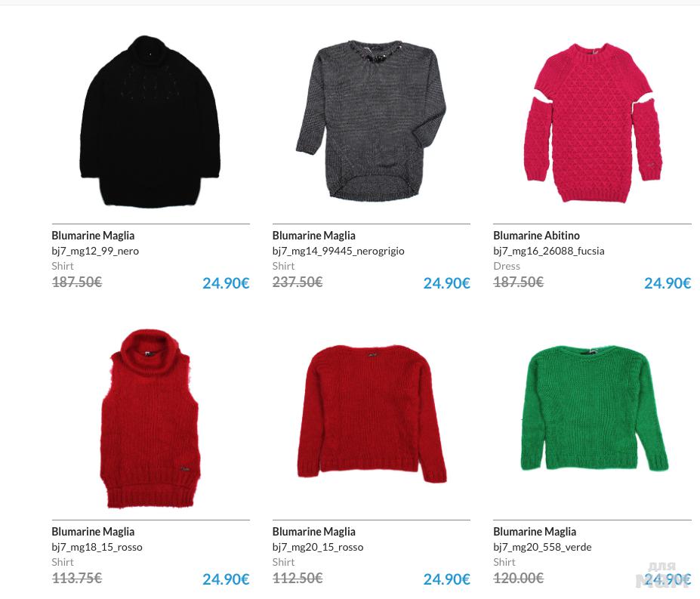Open the black turtleneck sweater image
Screen dimensions: 700x599
pyautogui.click(x=150, y=122)
